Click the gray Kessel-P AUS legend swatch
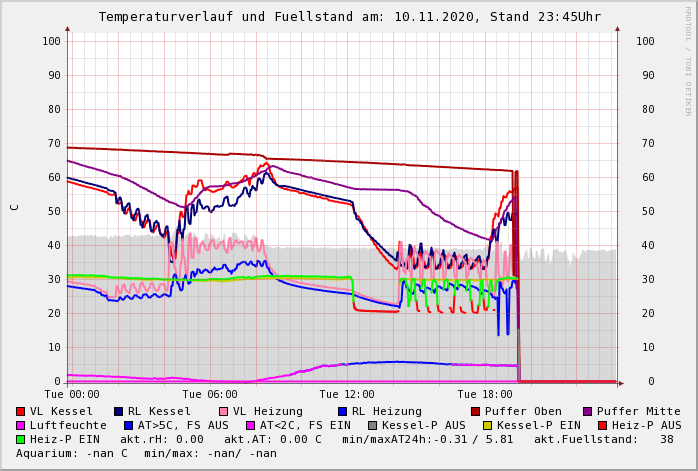698x471 pixels. coord(373,425)
